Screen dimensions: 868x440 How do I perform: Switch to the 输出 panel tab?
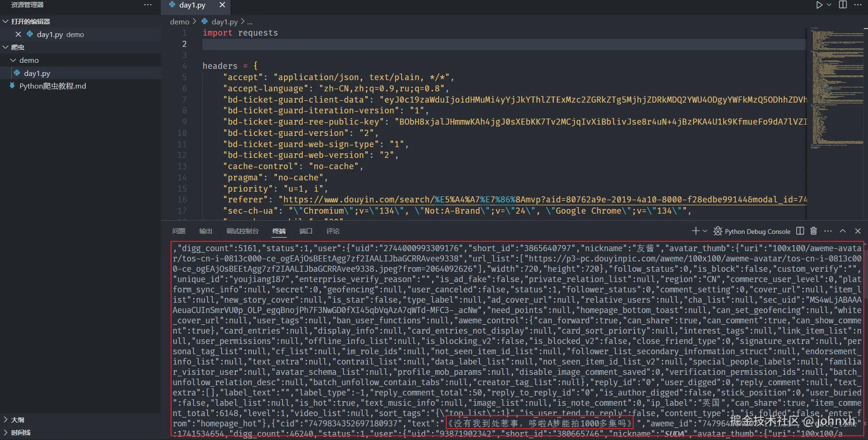pyautogui.click(x=205, y=231)
